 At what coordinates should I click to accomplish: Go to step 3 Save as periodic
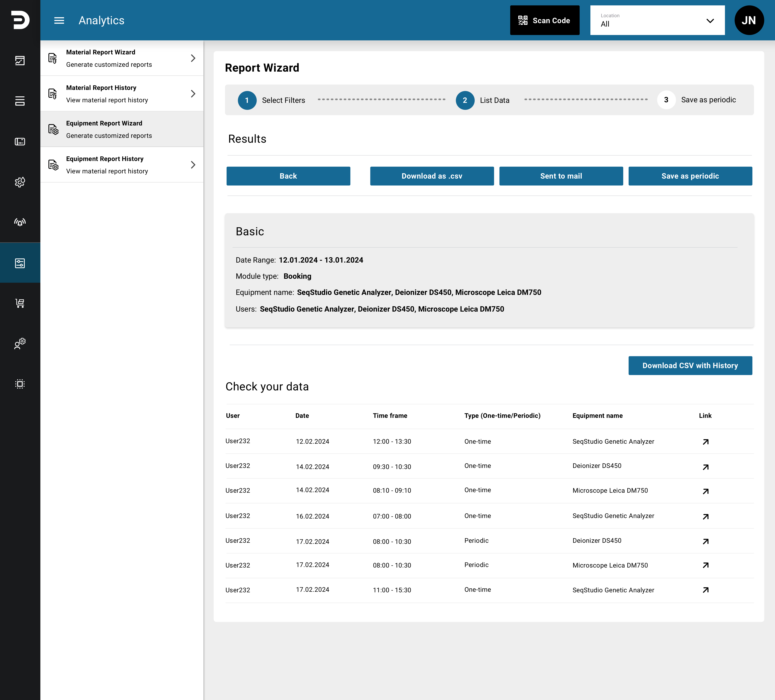click(697, 100)
